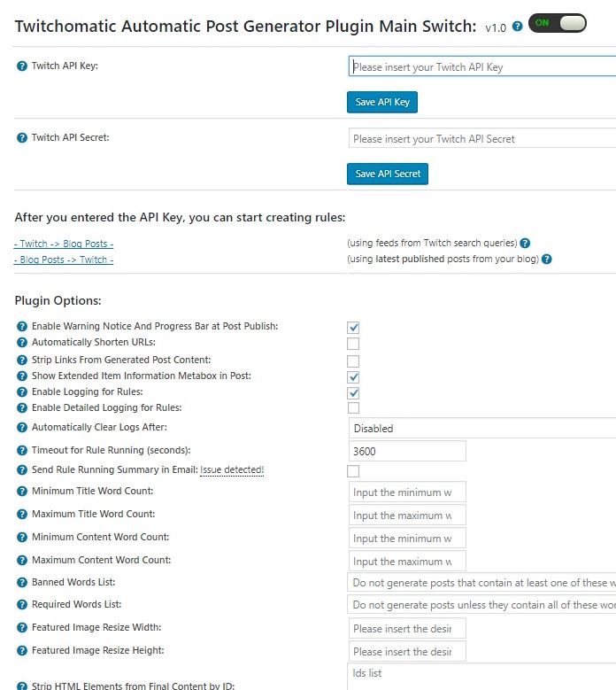Check Send Rule Running Summary in Email checkbox
Screen dimensions: 616x690
(x=353, y=471)
